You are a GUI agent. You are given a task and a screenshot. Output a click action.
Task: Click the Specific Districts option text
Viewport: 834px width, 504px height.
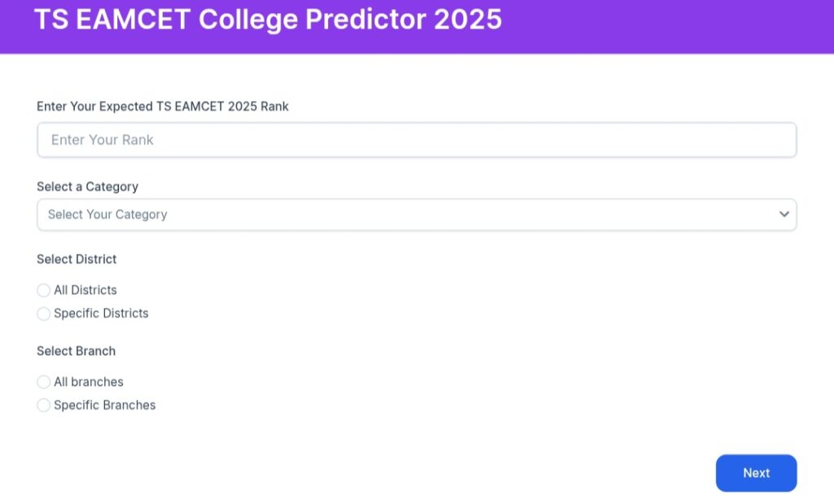tap(101, 313)
